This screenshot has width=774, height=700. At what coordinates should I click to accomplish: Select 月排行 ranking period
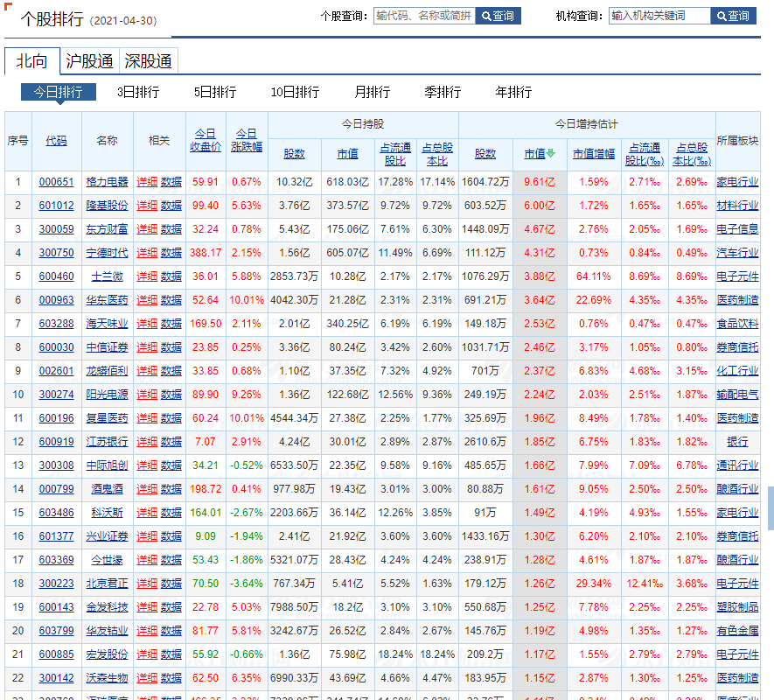[x=373, y=92]
